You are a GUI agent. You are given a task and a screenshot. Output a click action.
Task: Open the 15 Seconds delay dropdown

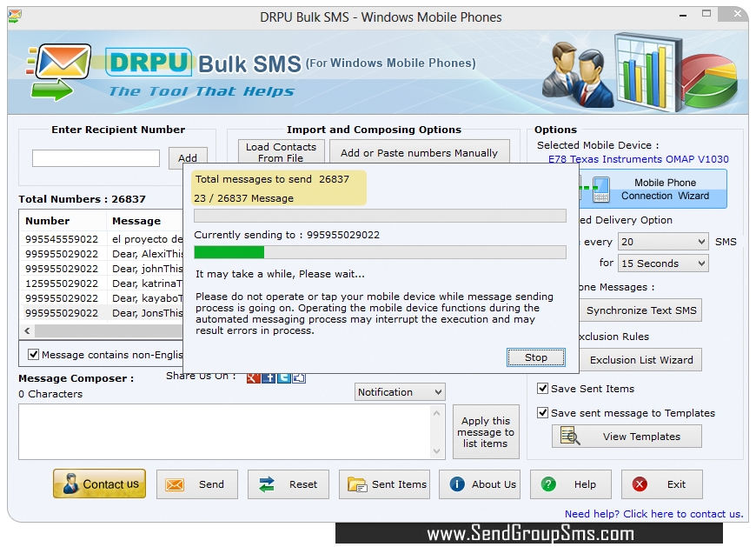coord(663,263)
